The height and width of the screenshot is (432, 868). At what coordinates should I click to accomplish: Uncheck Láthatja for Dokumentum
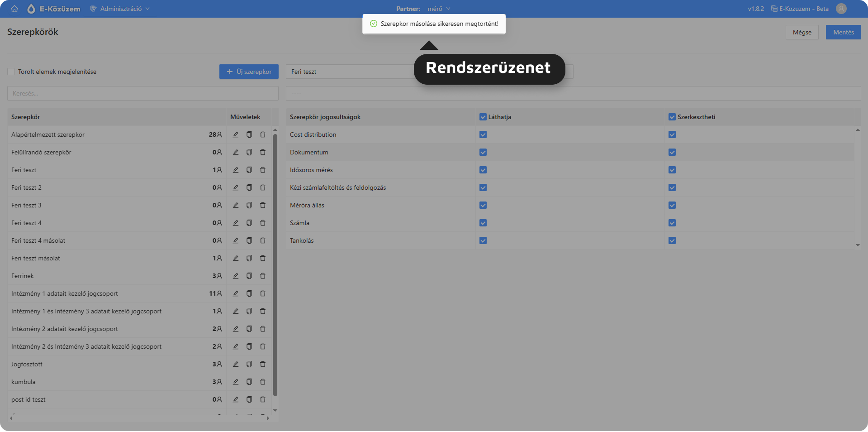click(483, 152)
